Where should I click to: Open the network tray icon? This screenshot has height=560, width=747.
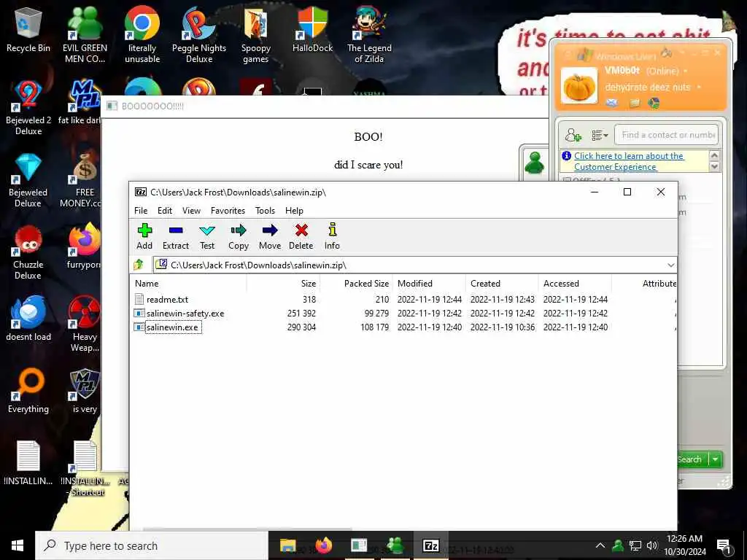(635, 545)
